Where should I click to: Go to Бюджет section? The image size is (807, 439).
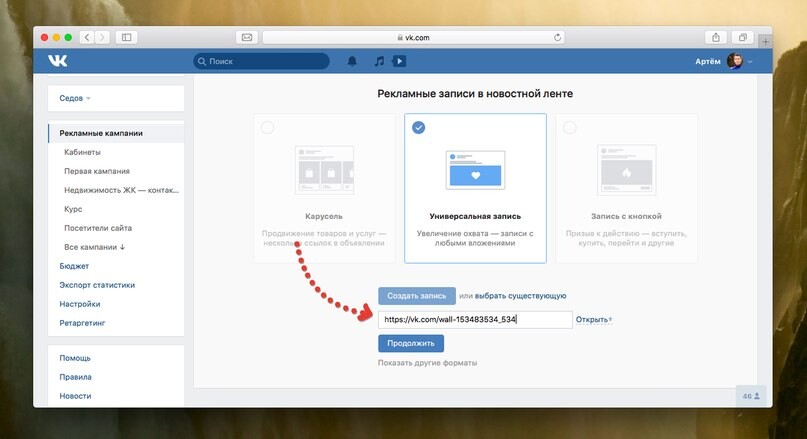point(74,266)
